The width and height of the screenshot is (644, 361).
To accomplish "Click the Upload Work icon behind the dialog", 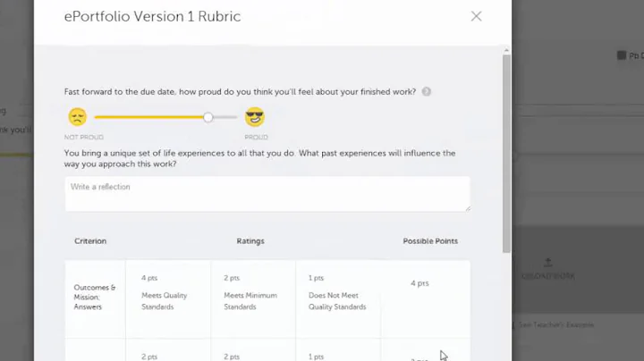I will click(548, 264).
